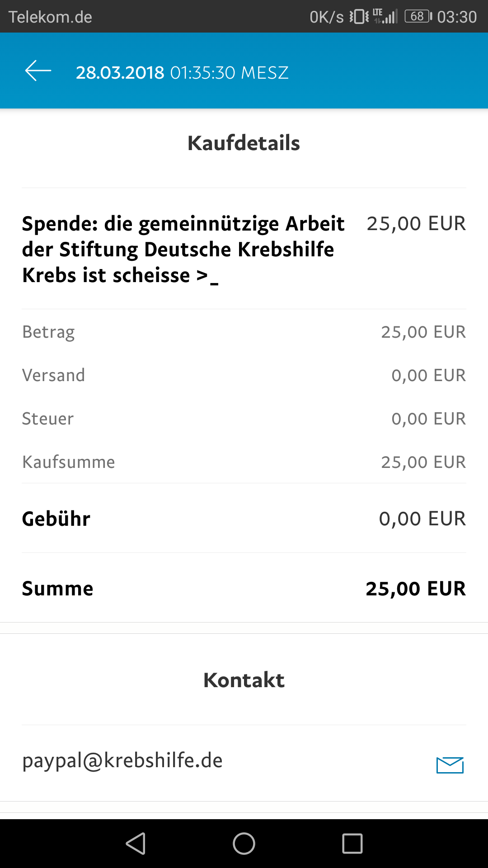Select the Spende donation description text

tap(183, 249)
